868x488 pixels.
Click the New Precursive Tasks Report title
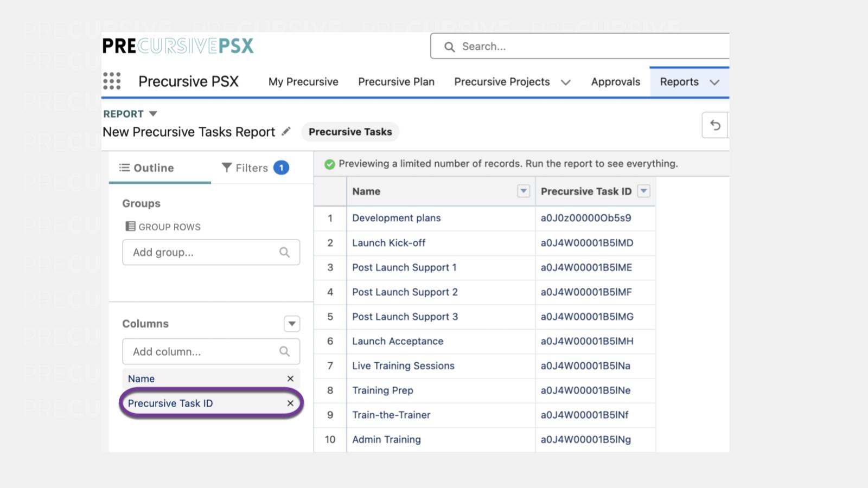click(189, 132)
